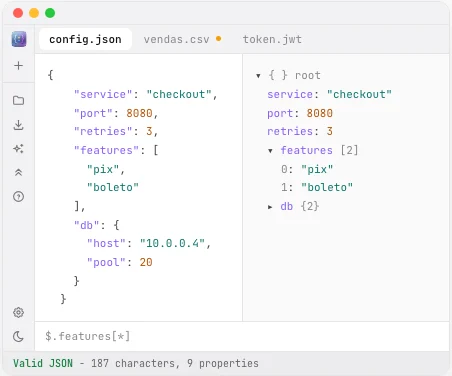Collapse the root node in tree view

[258, 76]
